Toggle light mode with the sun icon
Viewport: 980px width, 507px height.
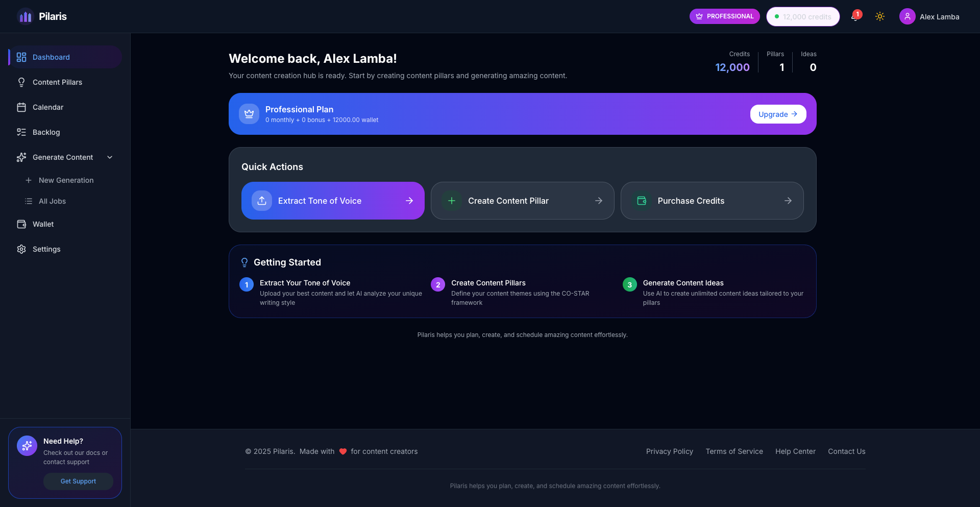pos(879,17)
